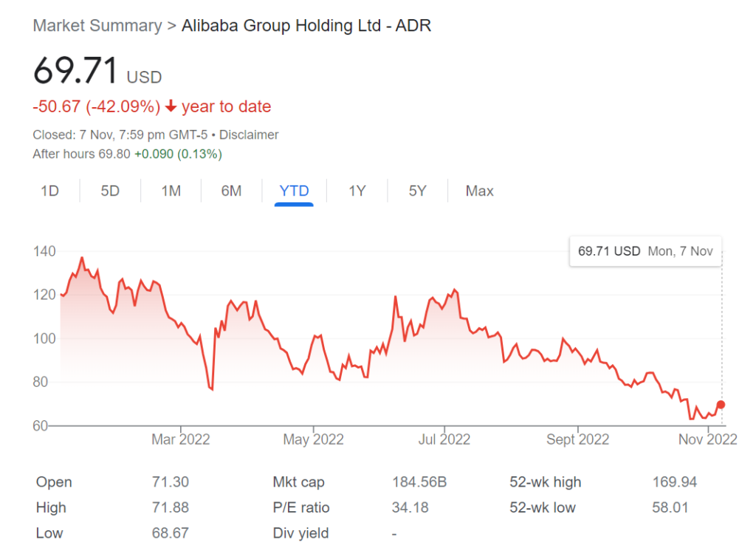Select the 5D time range tab
Screen dimensions: 756x548
click(110, 191)
